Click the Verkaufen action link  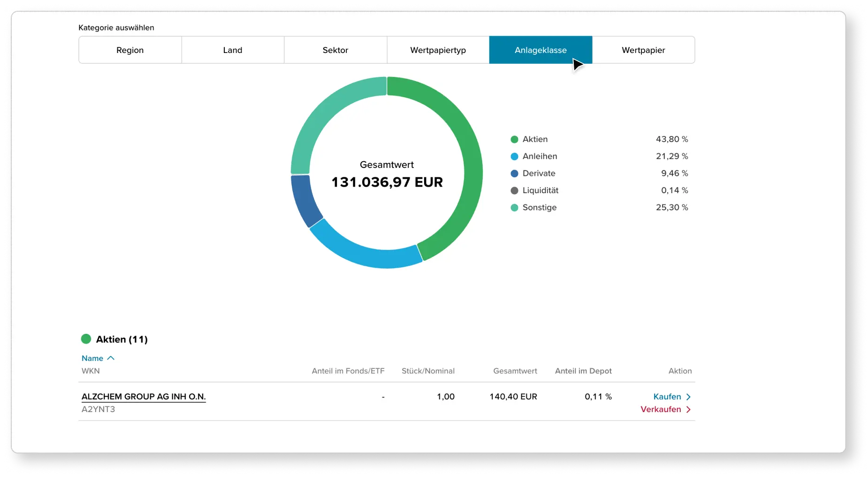click(661, 409)
